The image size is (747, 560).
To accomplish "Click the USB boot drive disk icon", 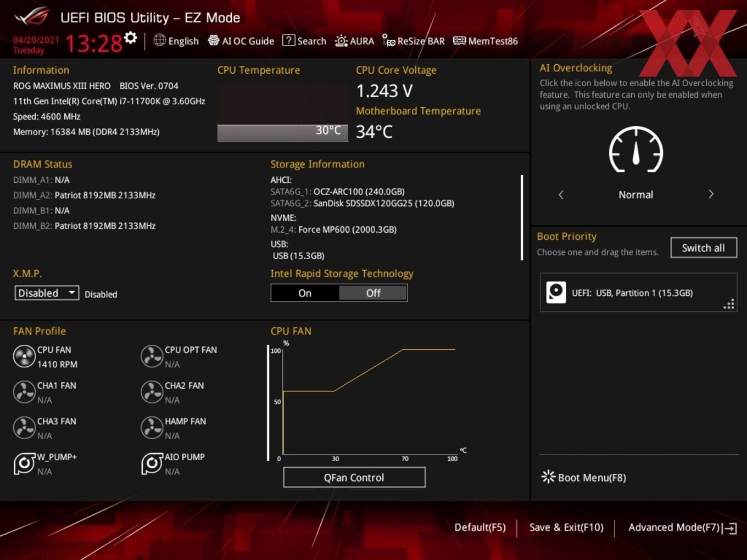I will click(x=556, y=292).
